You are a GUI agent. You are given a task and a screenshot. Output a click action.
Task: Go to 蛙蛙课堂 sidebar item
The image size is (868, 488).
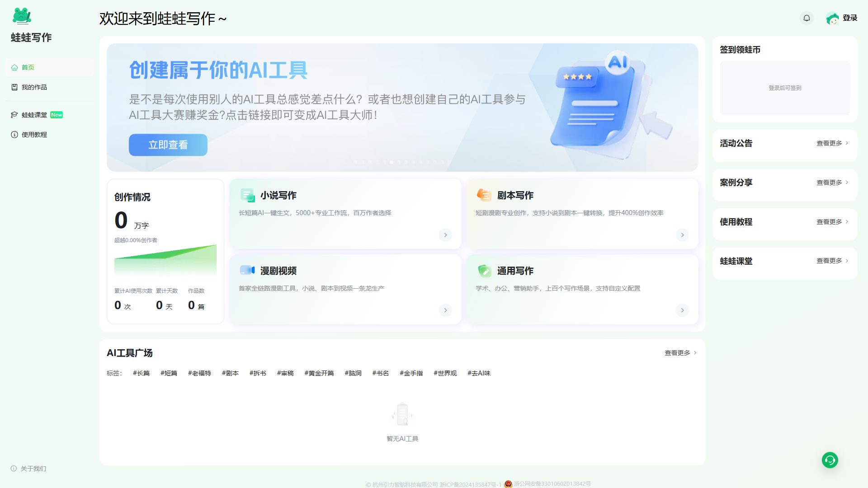pyautogui.click(x=34, y=115)
